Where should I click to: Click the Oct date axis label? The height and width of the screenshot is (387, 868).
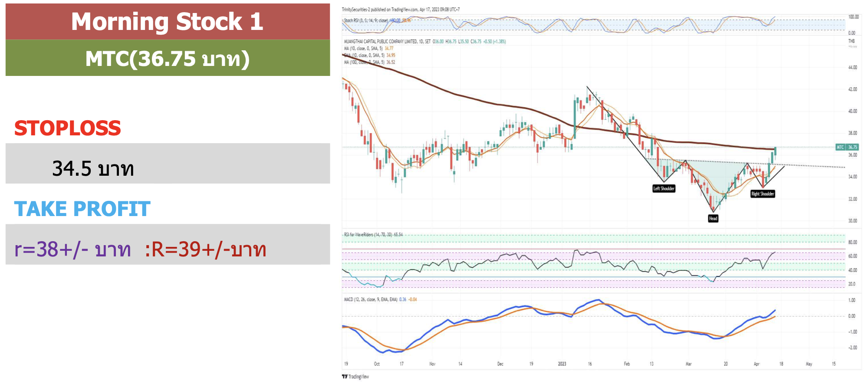coord(377,364)
